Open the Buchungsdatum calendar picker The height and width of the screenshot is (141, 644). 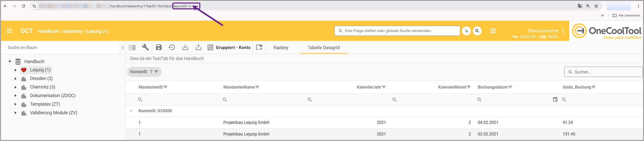coord(555,99)
